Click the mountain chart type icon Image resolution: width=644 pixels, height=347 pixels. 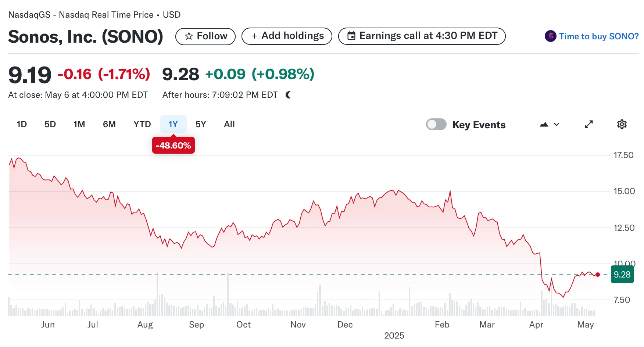tap(544, 125)
